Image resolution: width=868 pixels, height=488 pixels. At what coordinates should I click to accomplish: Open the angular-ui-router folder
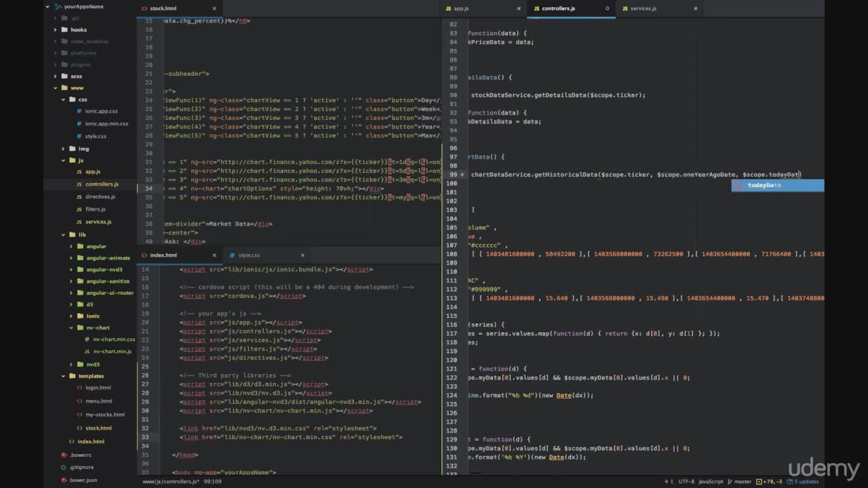[110, 293]
